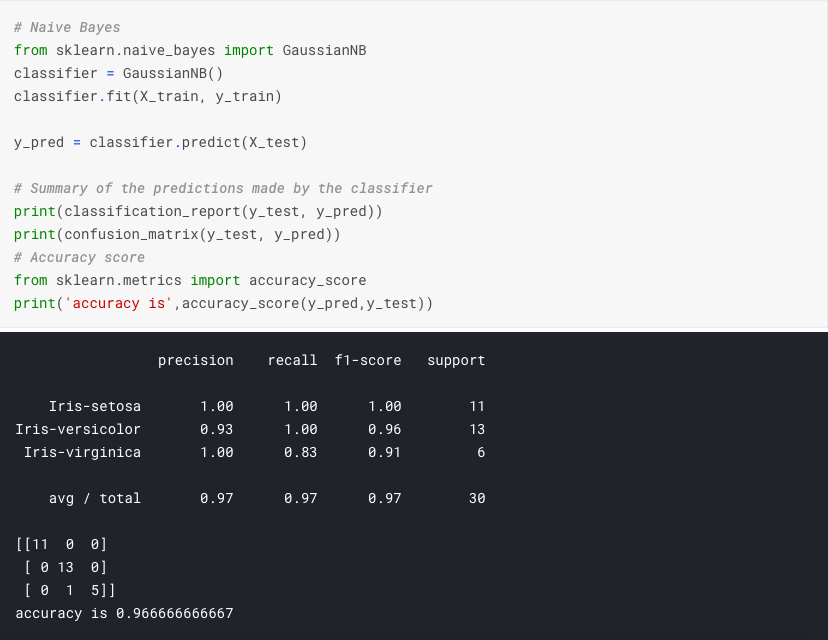Click the 'support' column header in output
Image resolution: width=828 pixels, height=640 pixels.
click(456, 360)
